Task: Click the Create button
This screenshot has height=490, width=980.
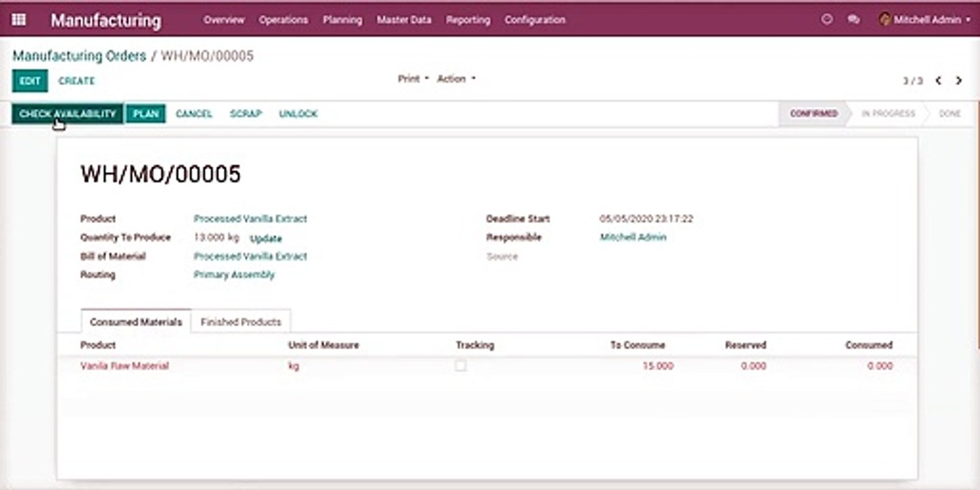Action: (76, 80)
